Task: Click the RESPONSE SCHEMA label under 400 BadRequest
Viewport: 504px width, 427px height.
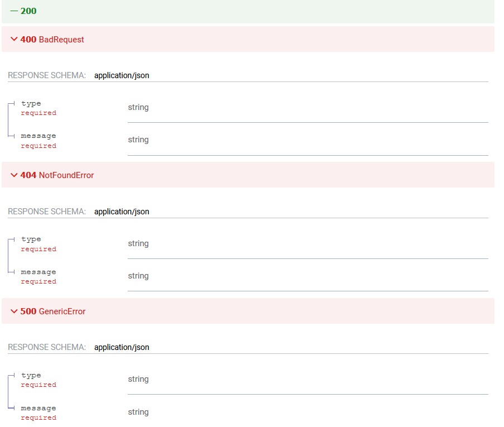Action: (x=47, y=75)
